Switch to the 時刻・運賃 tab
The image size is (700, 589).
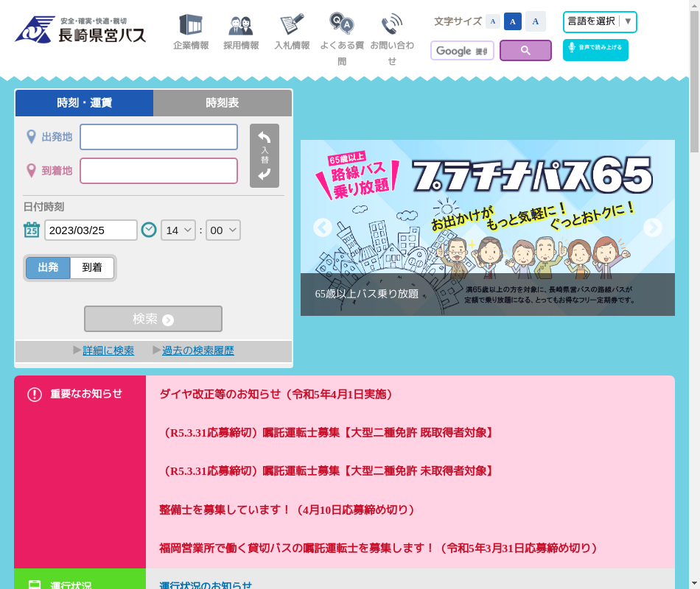(84, 103)
